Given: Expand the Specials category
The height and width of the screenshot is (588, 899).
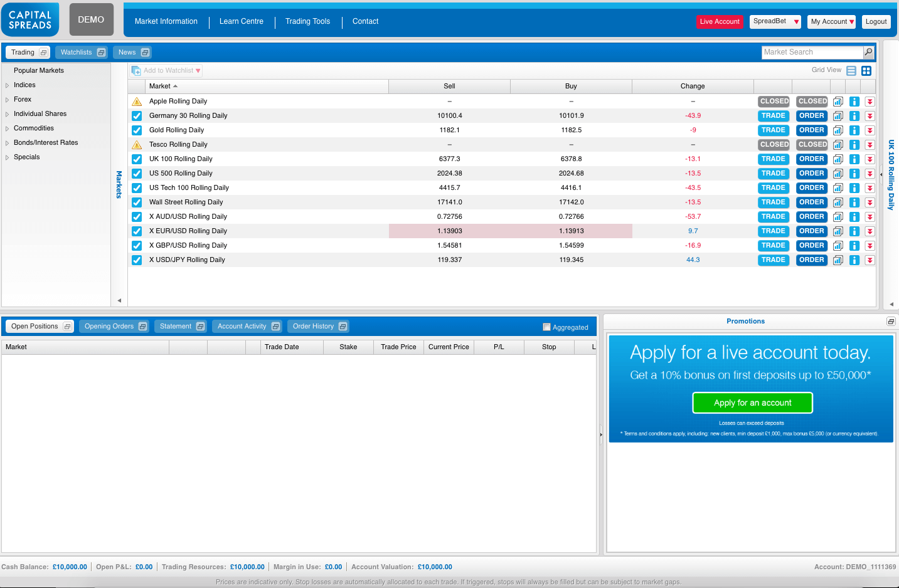Looking at the screenshot, I should 8,157.
